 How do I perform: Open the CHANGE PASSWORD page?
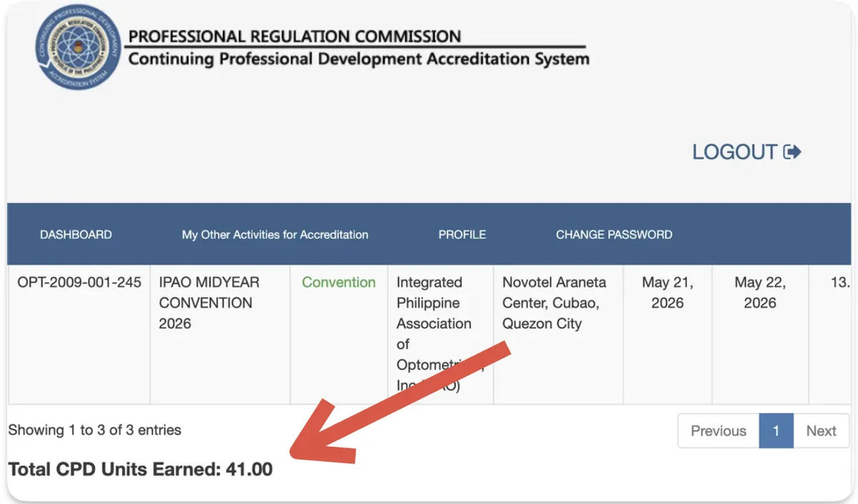(x=614, y=234)
